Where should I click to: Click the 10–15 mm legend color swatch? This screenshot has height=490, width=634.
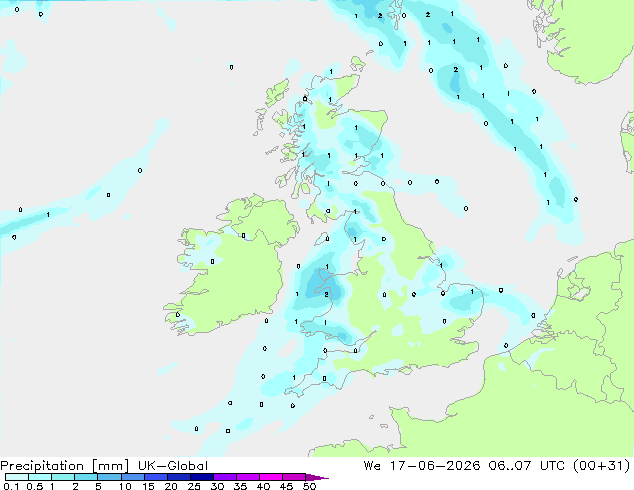[132, 477]
